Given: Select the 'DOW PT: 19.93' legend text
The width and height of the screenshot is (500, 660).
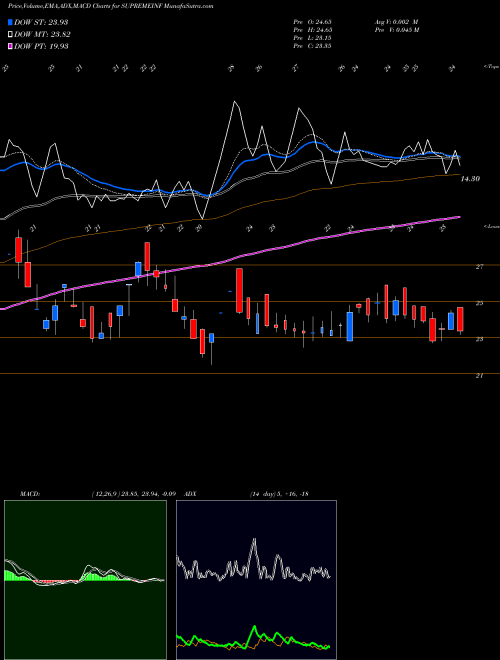Looking at the screenshot, I should click(41, 46).
